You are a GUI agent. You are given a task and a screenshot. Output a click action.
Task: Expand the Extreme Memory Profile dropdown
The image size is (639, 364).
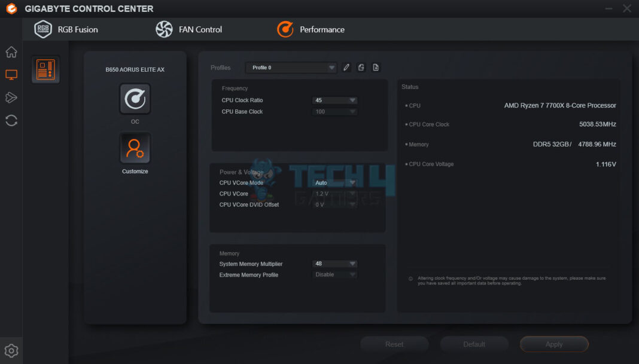pyautogui.click(x=335, y=275)
